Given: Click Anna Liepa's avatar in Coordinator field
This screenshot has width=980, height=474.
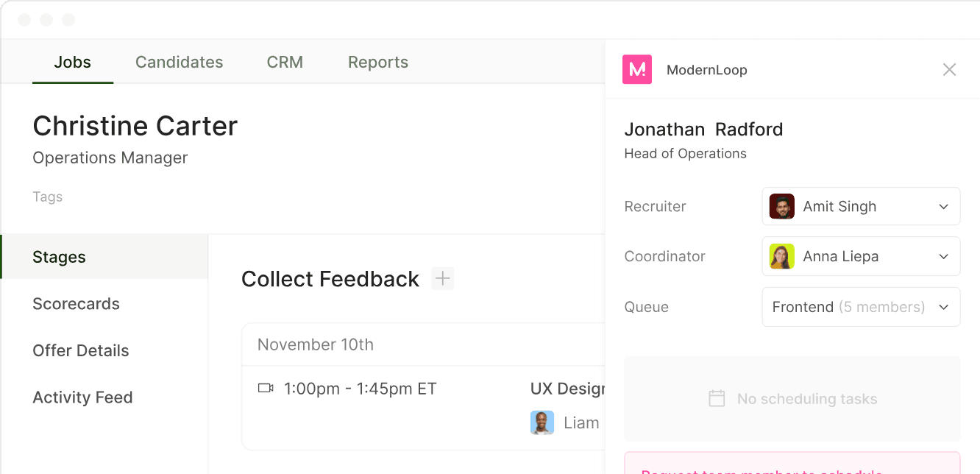Looking at the screenshot, I should click(782, 256).
